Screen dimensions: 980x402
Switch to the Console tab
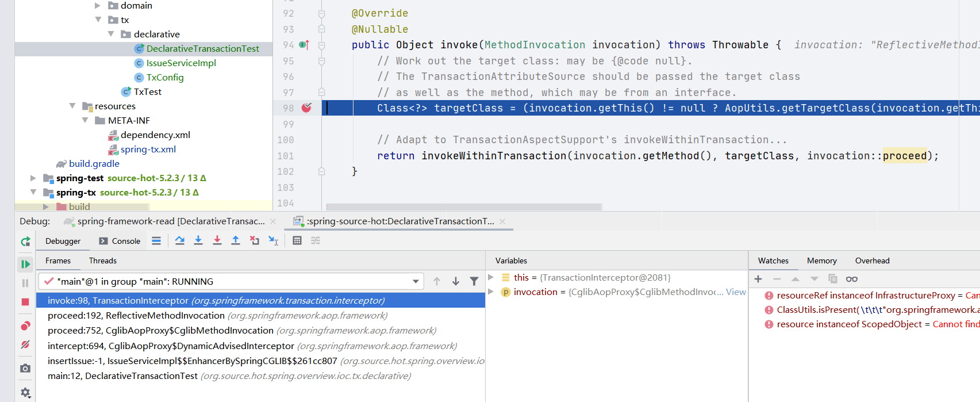click(x=120, y=241)
